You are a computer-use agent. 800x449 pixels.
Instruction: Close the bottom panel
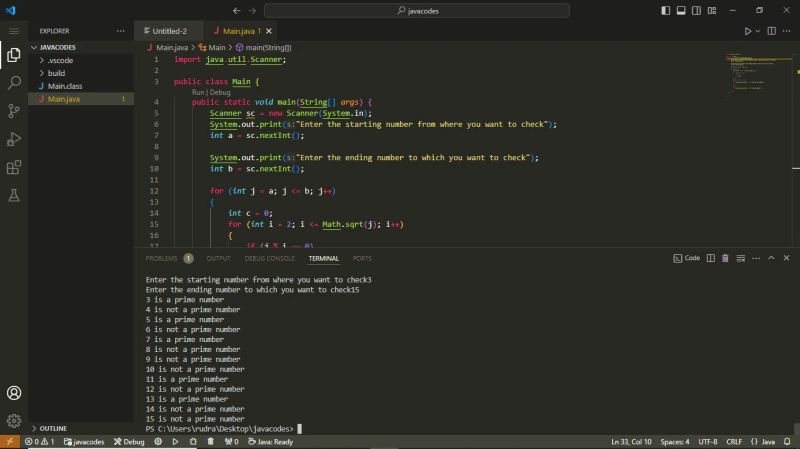point(786,258)
